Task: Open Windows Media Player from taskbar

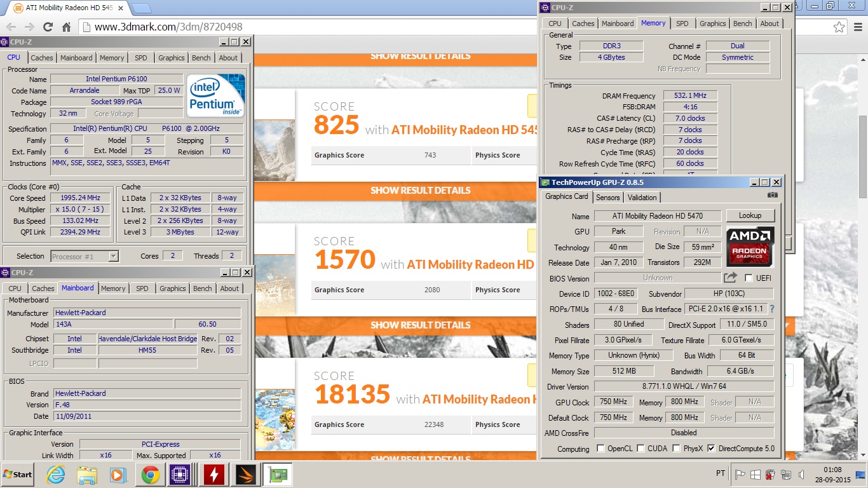Action: click(118, 475)
